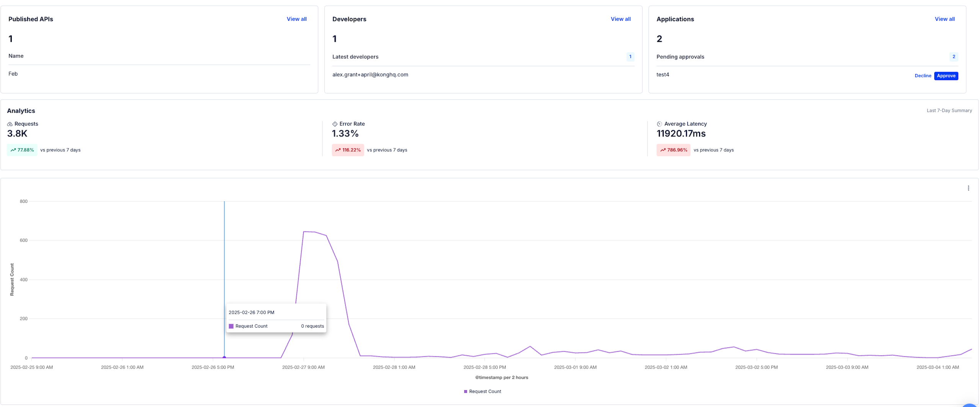Click the Latest developers count badge
This screenshot has width=980, height=407.
[630, 57]
